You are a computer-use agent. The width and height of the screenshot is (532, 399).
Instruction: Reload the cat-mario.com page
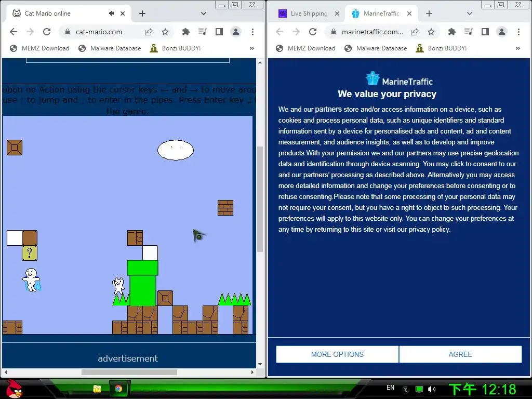click(47, 32)
